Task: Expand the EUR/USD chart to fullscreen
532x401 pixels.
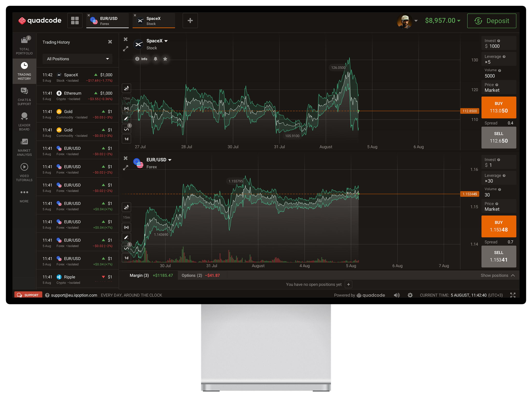Action: (x=126, y=168)
